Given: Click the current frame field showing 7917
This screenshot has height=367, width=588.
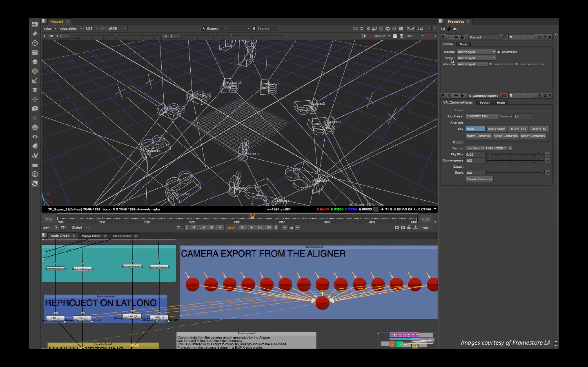Looking at the screenshot, I should pos(231,227).
